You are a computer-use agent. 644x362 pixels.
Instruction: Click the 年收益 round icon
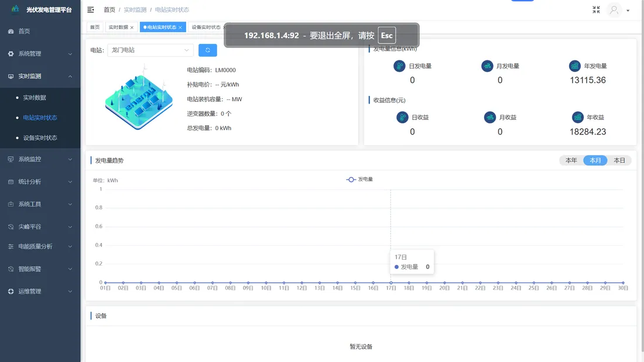(577, 118)
